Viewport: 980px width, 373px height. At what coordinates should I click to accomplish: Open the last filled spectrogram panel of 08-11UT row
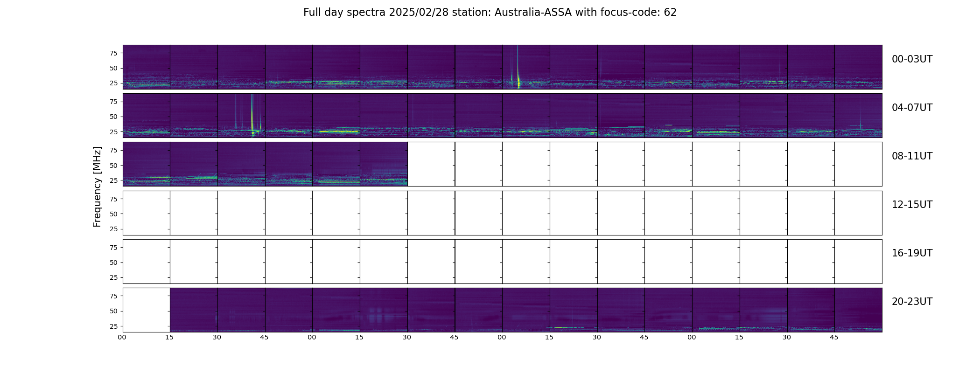[x=384, y=164]
